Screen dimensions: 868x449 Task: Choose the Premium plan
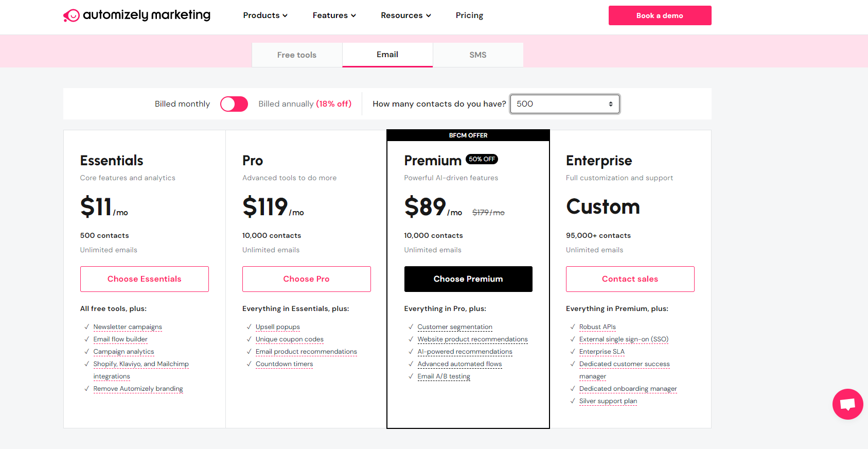(x=468, y=279)
